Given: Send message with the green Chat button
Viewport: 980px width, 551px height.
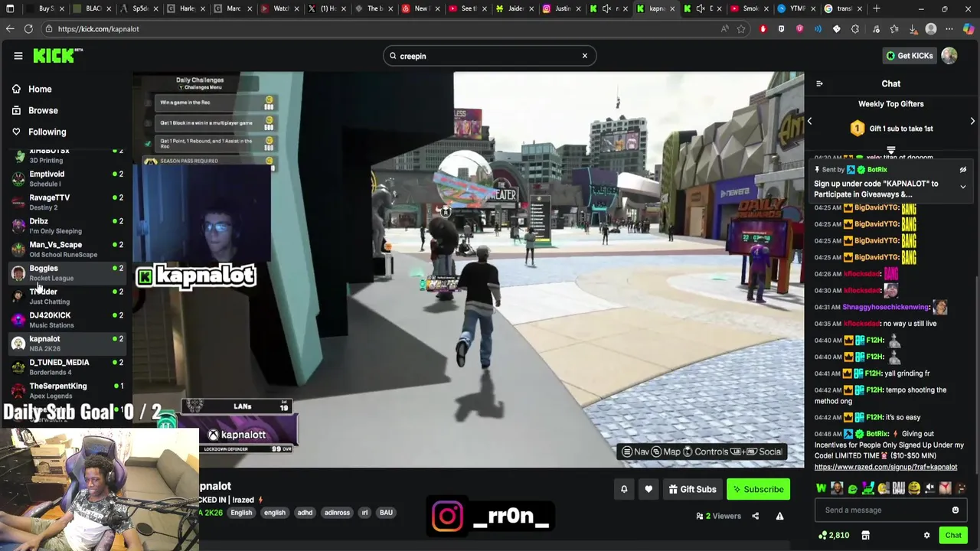Looking at the screenshot, I should click(x=953, y=535).
